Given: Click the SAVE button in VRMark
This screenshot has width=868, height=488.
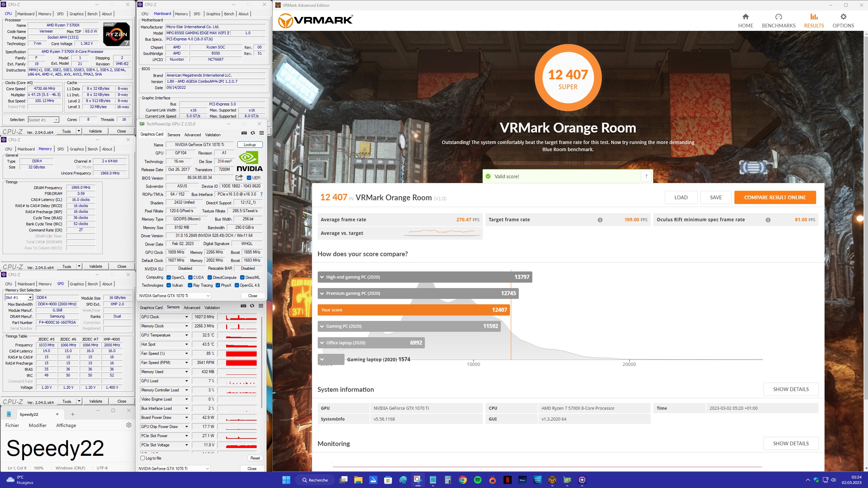Looking at the screenshot, I should [x=716, y=198].
